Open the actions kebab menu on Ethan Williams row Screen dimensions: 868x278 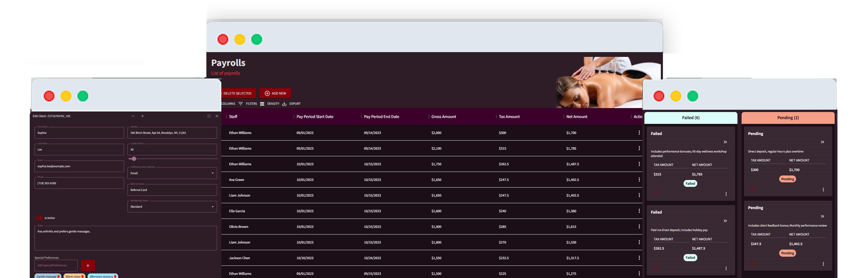tap(639, 132)
